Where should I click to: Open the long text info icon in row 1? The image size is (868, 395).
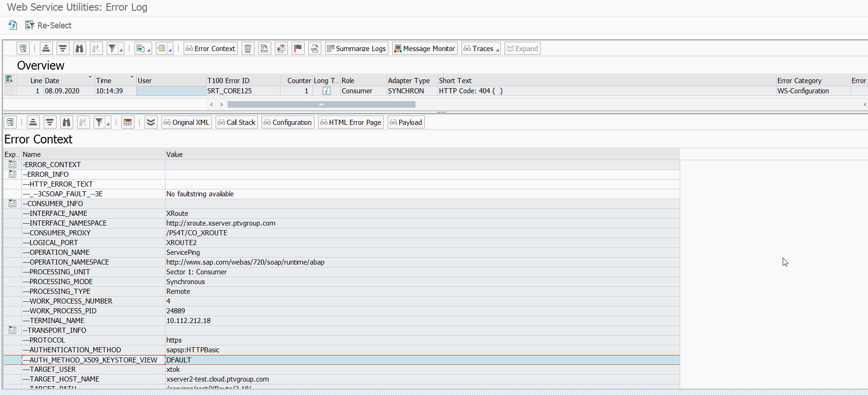(x=326, y=91)
